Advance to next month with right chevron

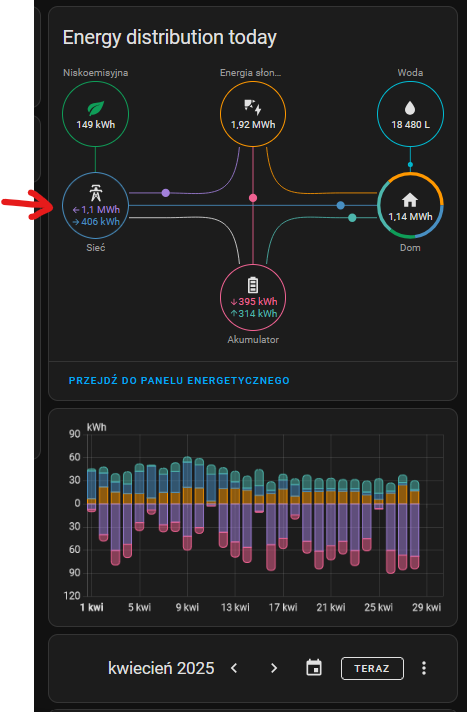click(x=273, y=668)
